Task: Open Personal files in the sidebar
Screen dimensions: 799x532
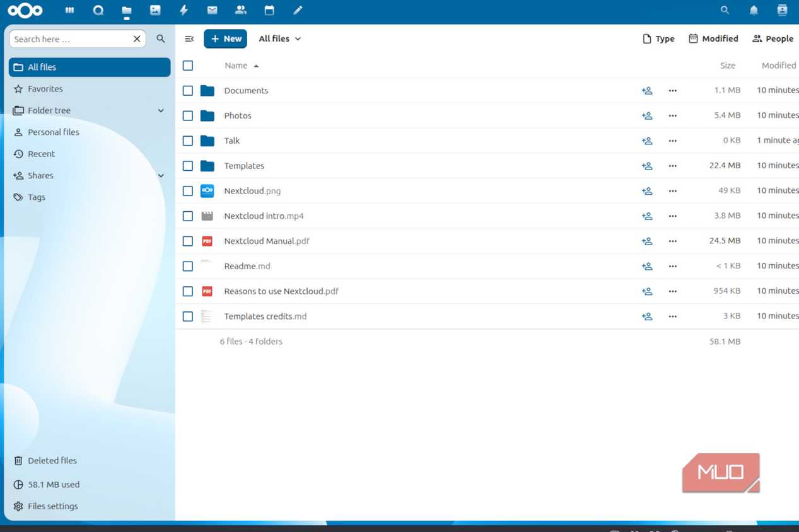Action: [90, 132]
